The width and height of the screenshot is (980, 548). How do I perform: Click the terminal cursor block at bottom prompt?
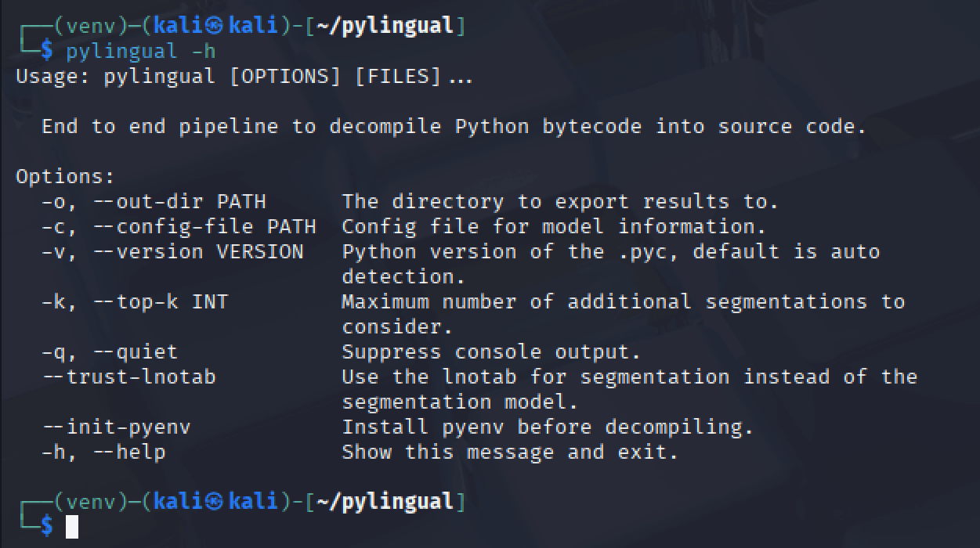(x=72, y=527)
